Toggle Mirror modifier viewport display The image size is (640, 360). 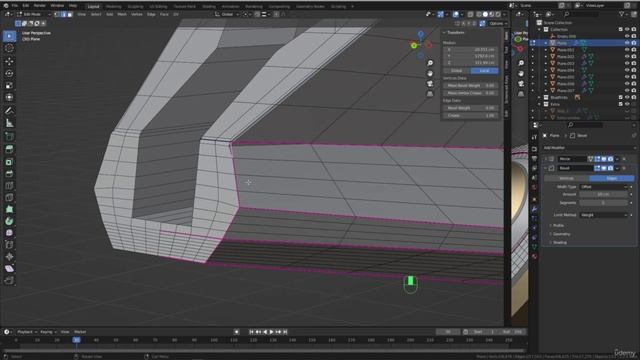point(604,159)
